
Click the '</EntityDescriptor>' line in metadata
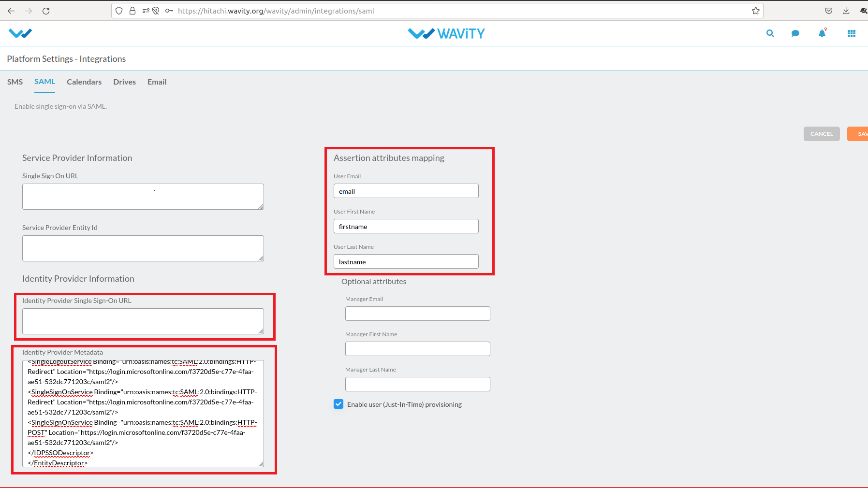point(58,463)
